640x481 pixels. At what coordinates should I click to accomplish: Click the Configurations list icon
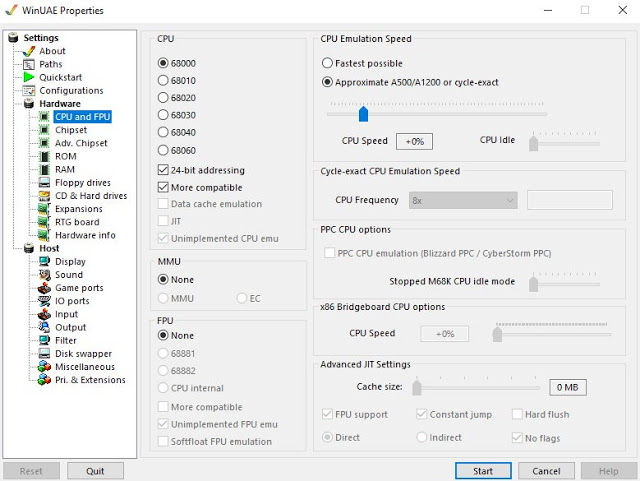(x=29, y=91)
